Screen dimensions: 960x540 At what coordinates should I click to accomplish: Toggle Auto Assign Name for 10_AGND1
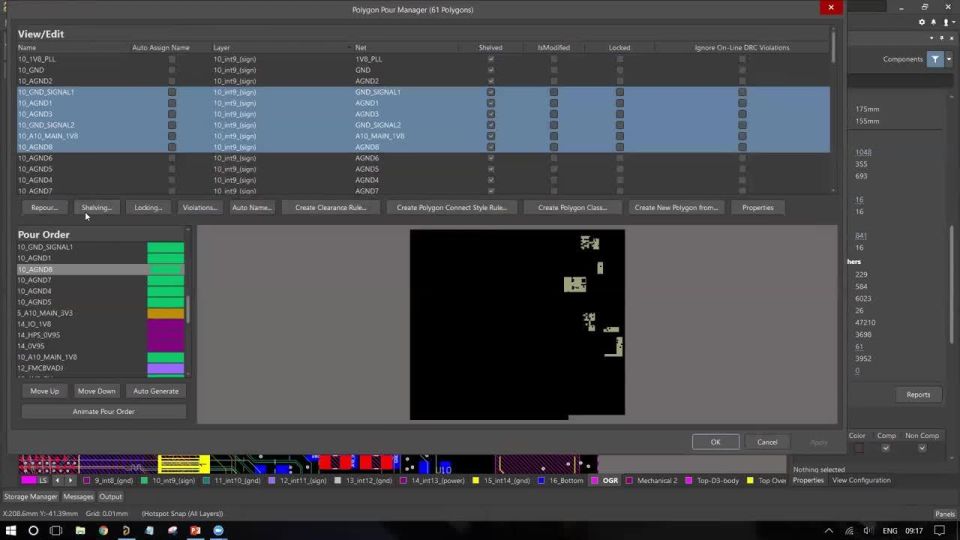[171, 103]
